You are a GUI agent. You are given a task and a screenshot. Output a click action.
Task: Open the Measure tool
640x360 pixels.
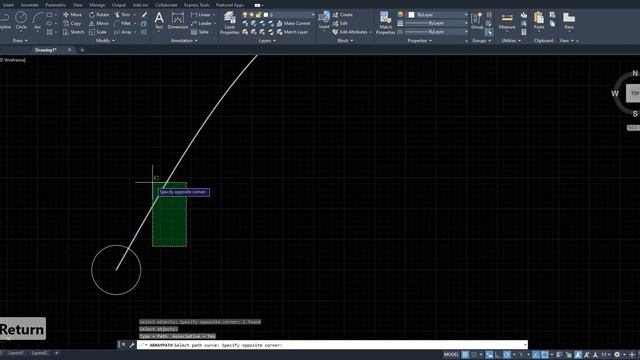pyautogui.click(x=507, y=20)
